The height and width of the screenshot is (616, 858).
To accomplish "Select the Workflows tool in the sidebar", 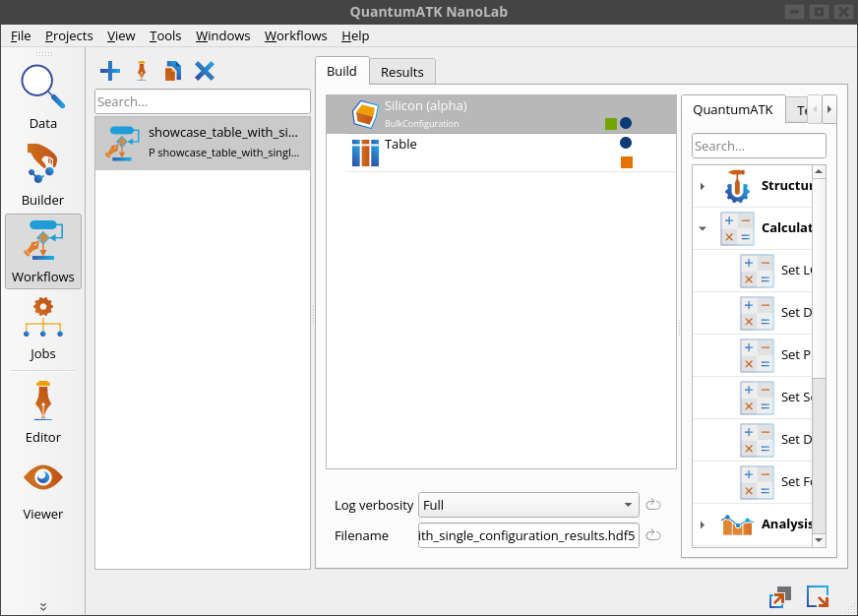I will (x=42, y=252).
